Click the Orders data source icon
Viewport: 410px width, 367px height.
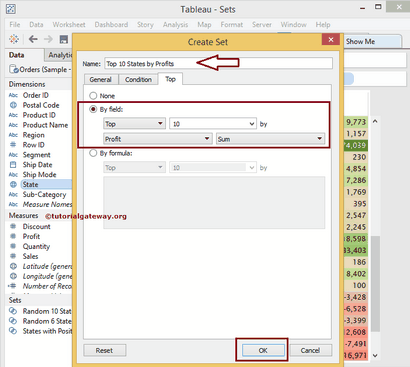(14, 69)
